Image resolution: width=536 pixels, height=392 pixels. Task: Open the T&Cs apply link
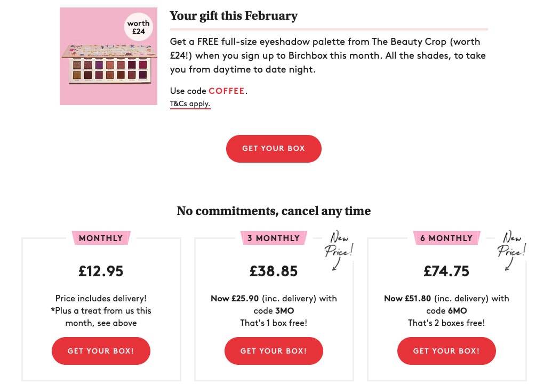pos(190,103)
